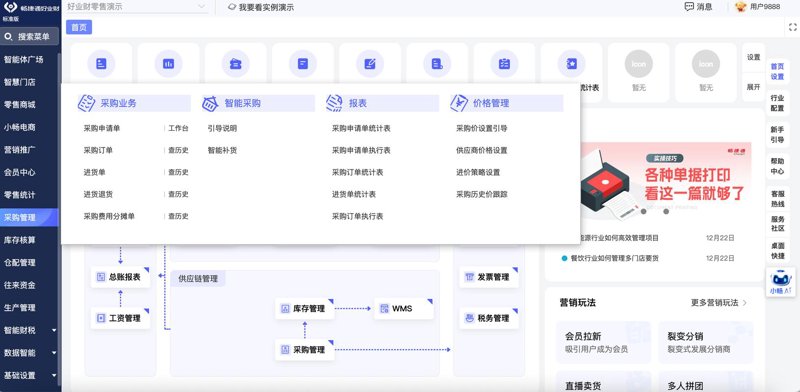Open 采购历史价跟踪 link
Viewport: 800px width, 392px height.
click(x=482, y=194)
